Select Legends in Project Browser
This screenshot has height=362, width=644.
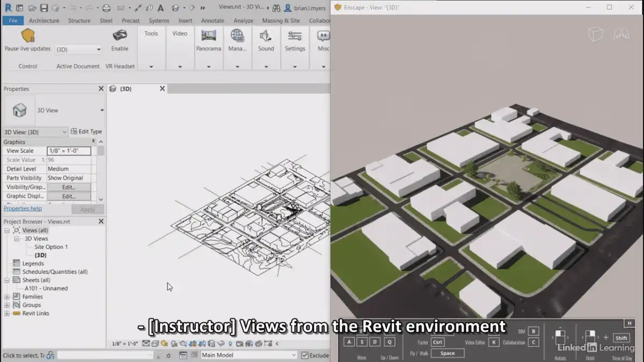[33, 264]
